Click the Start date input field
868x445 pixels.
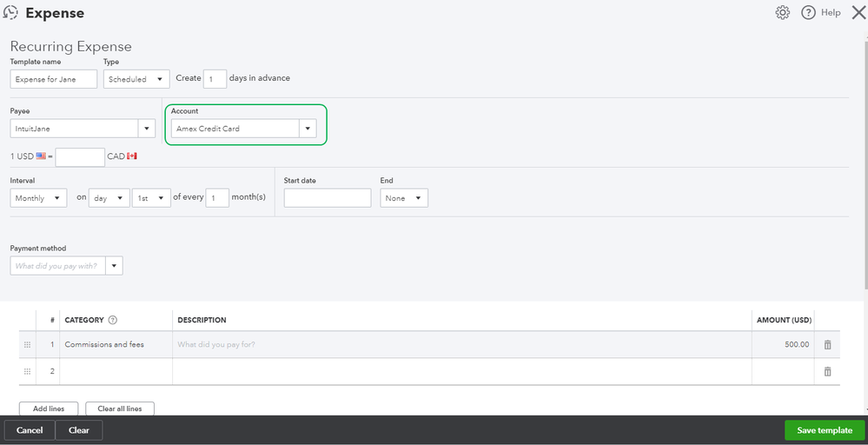[x=327, y=198]
